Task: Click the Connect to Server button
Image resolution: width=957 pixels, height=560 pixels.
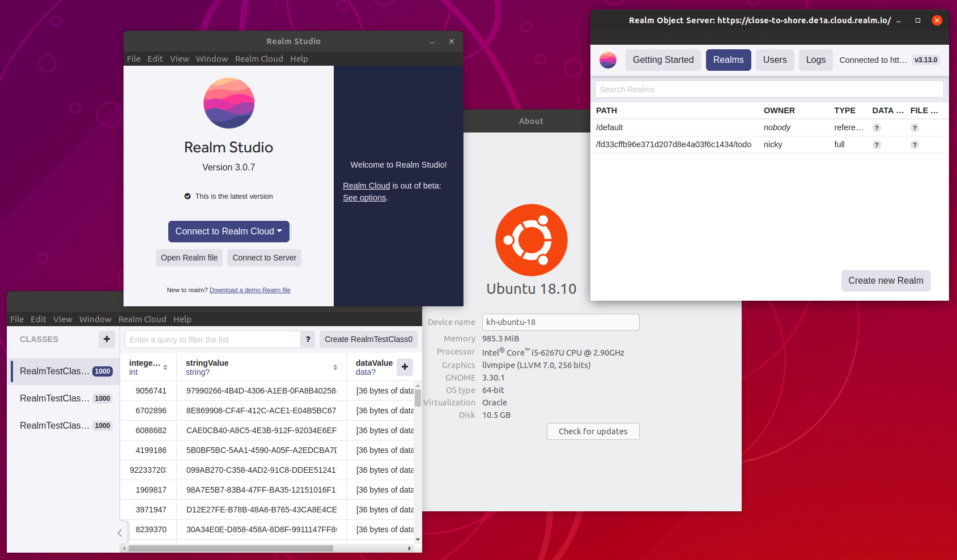Action: tap(265, 258)
